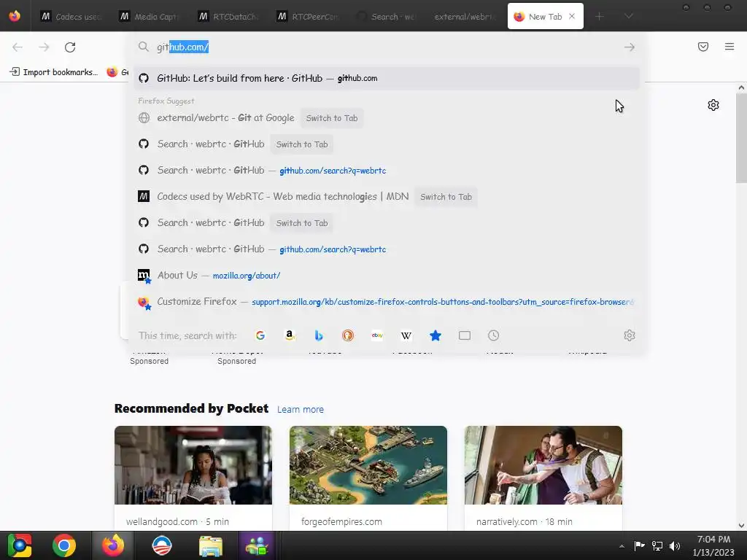Close the New Tab tab

point(572,16)
